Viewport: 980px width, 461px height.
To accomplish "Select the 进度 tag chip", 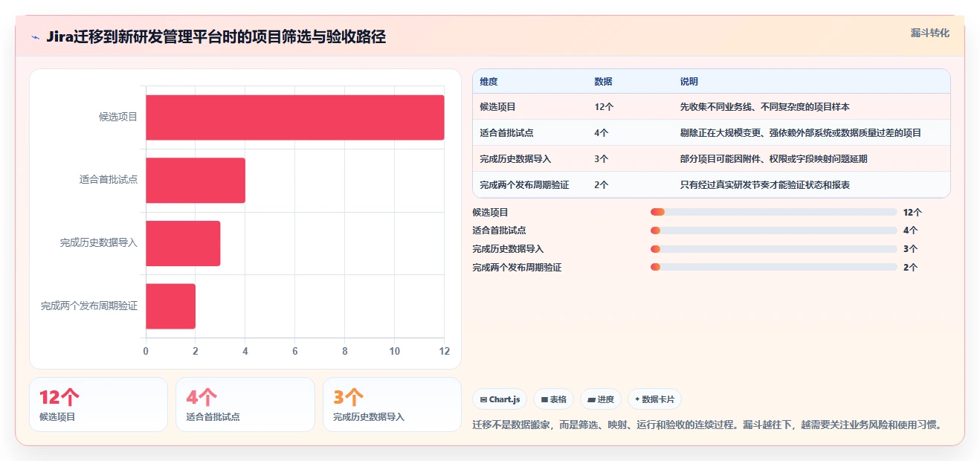I will [600, 399].
